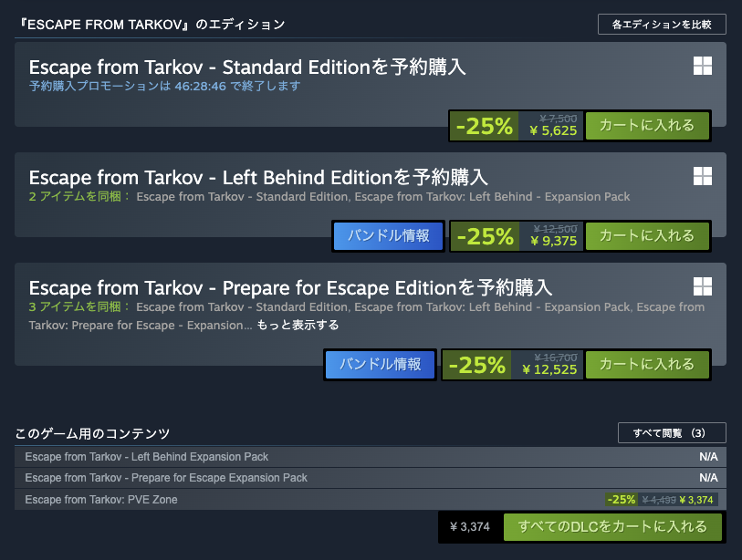Add Standard Edition to cart
The height and width of the screenshot is (560, 742).
647,126
